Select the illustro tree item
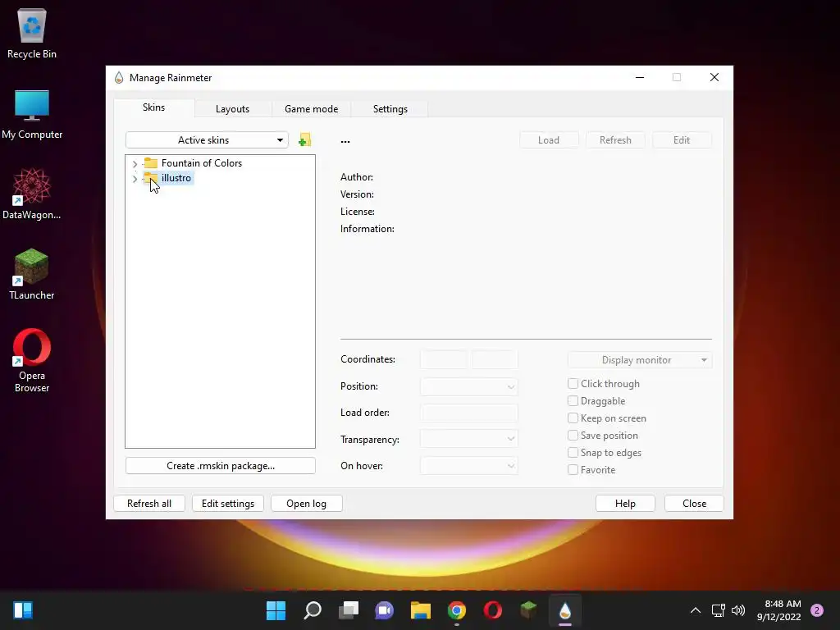 click(176, 178)
